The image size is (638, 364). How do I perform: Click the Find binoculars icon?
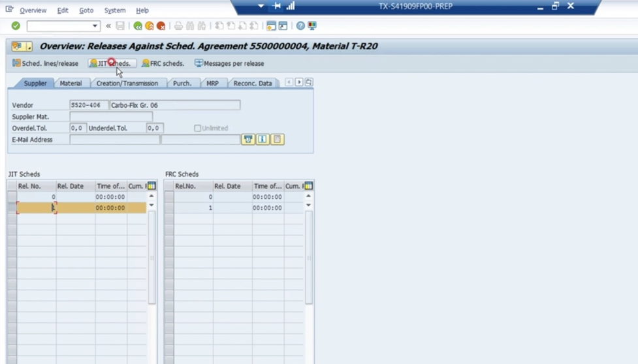190,26
